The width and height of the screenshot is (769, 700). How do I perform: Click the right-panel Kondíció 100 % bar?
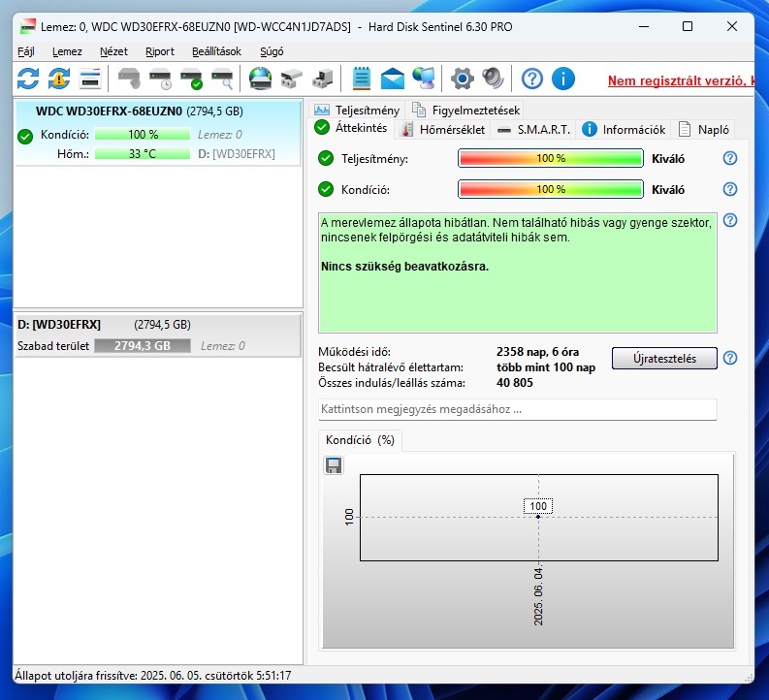pos(550,189)
